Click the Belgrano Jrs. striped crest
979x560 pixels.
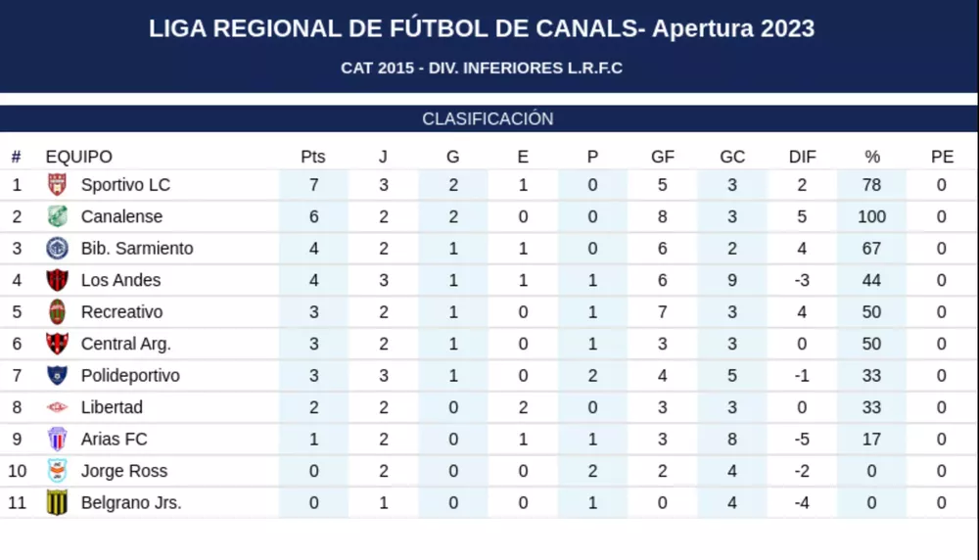click(57, 502)
